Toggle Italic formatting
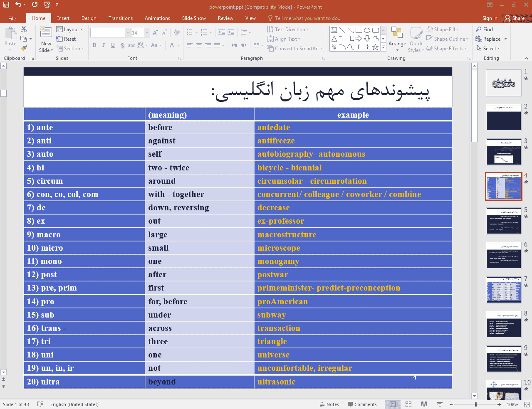The image size is (532, 409). [104, 45]
